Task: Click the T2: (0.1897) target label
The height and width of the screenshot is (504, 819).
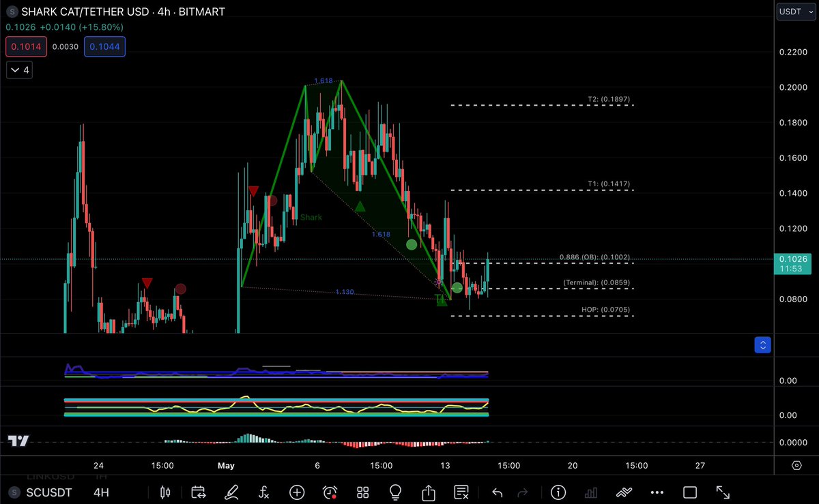Action: (x=609, y=99)
